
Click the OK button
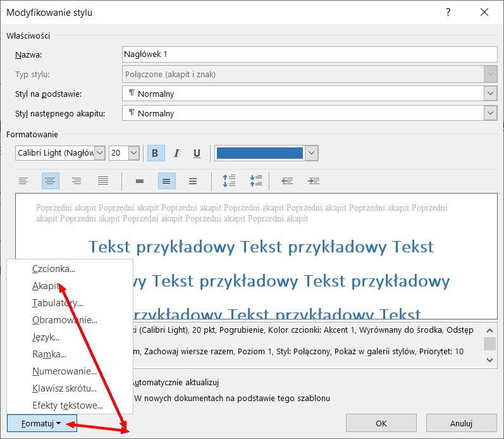(381, 423)
